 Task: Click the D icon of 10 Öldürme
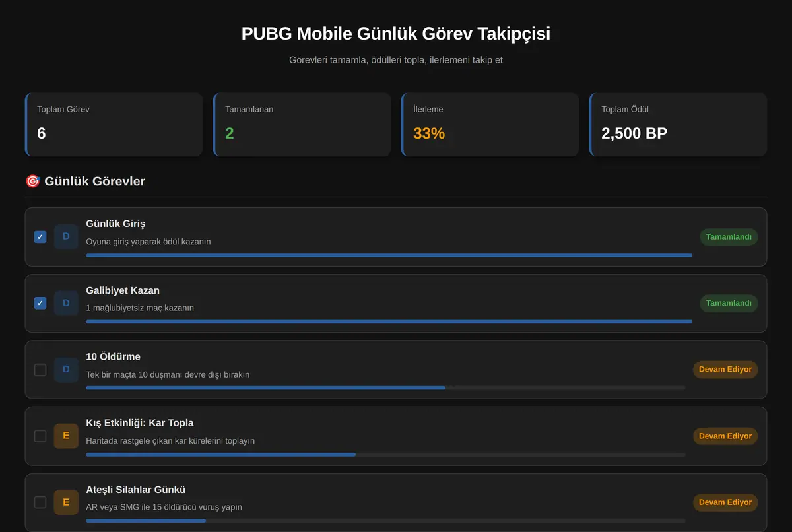pyautogui.click(x=66, y=370)
